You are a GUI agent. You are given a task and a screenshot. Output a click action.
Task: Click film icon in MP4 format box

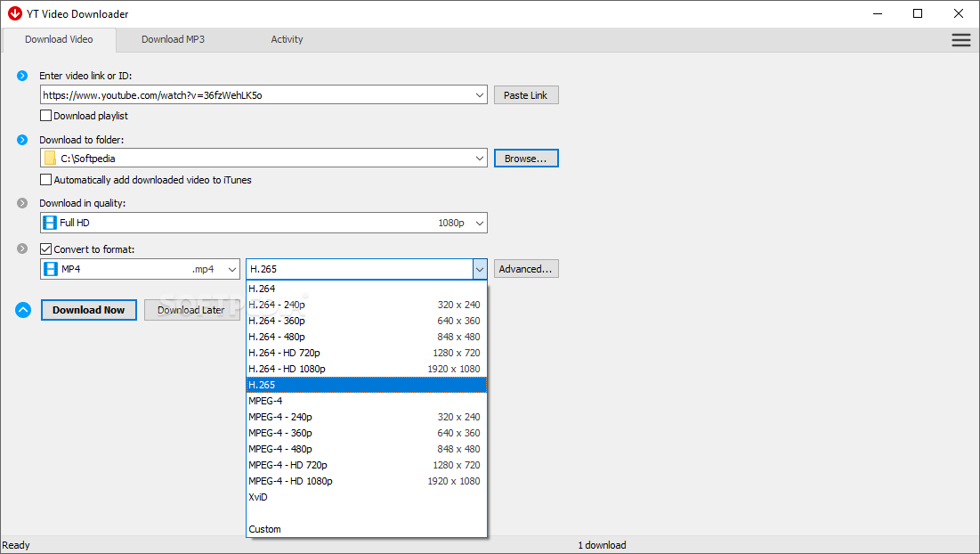click(x=51, y=269)
